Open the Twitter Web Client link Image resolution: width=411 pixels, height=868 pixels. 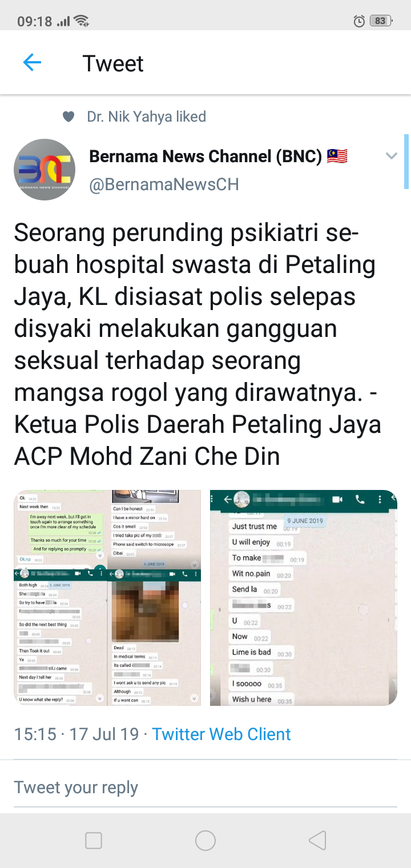(x=221, y=734)
